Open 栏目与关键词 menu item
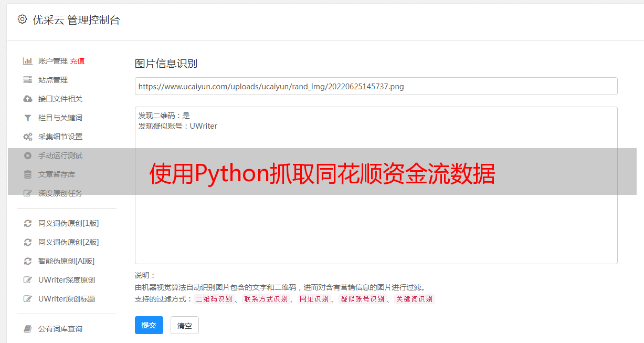This screenshot has height=343, width=644. click(x=60, y=118)
